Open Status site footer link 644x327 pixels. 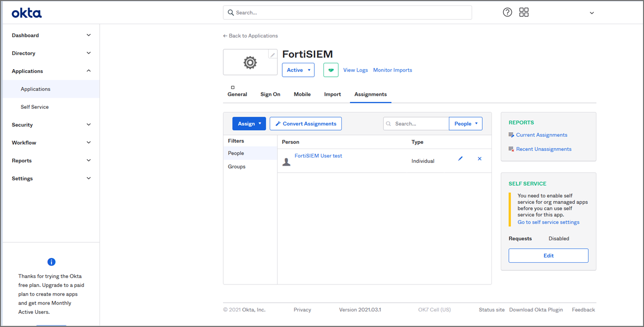(x=491, y=310)
